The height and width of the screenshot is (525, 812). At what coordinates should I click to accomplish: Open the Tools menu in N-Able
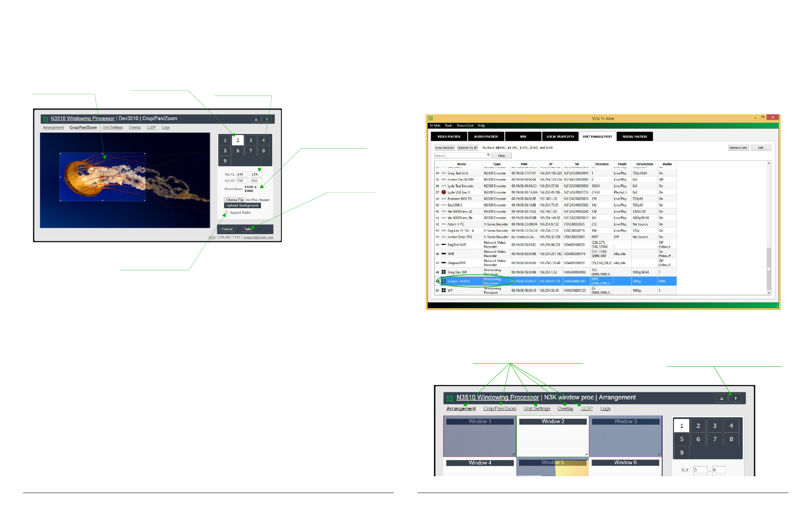pyautogui.click(x=448, y=126)
